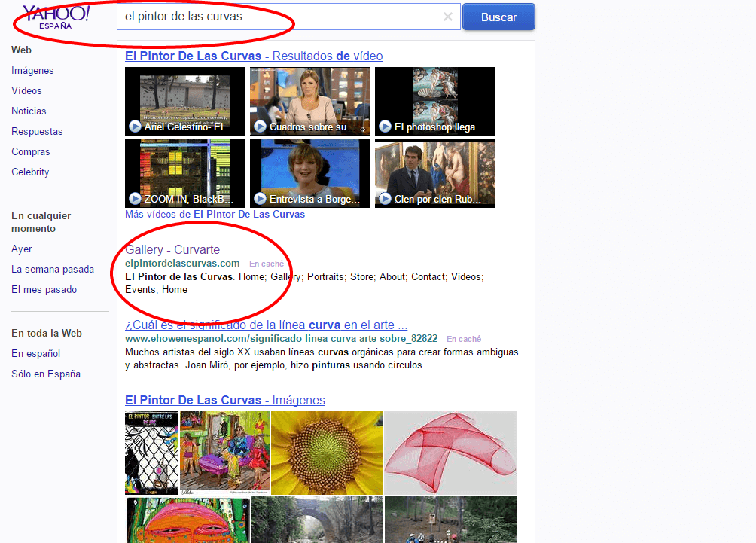756x543 pixels.
Task: Open the stone bridge arch photo thumbnail
Action: point(317,520)
